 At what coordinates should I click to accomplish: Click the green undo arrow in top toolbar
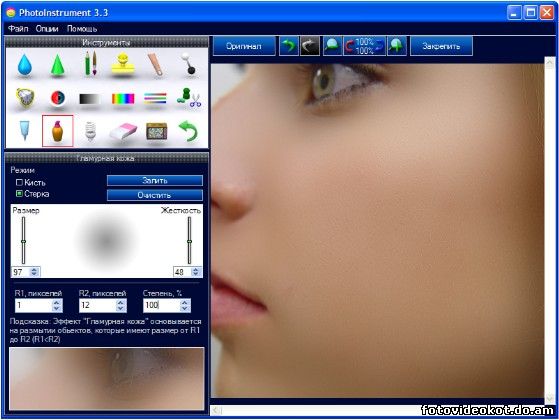click(288, 46)
